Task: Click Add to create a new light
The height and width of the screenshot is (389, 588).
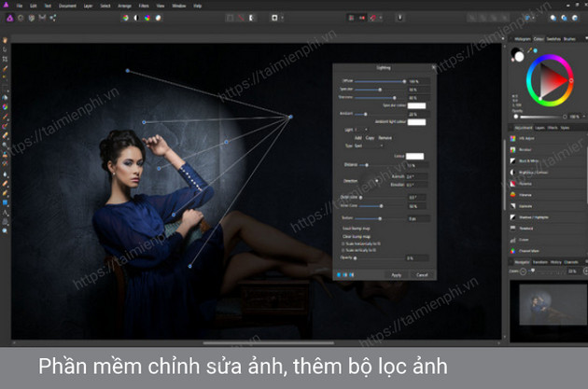Action: pyautogui.click(x=358, y=138)
